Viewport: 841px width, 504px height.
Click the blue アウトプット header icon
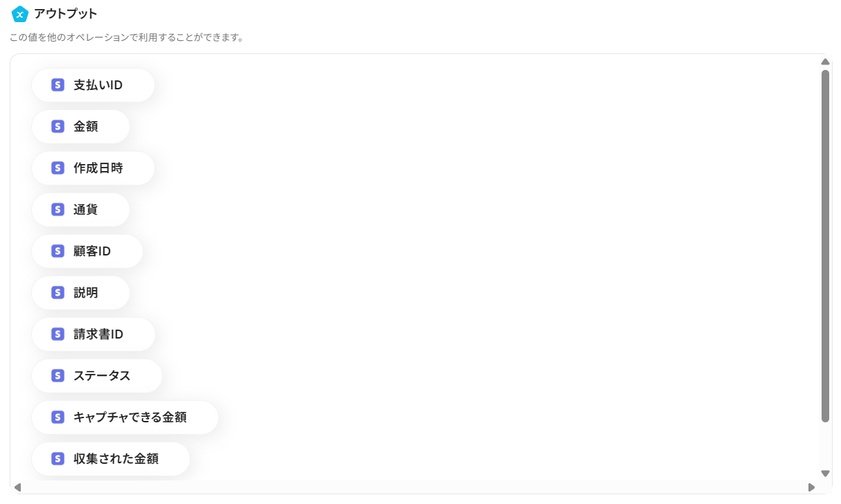tap(20, 14)
